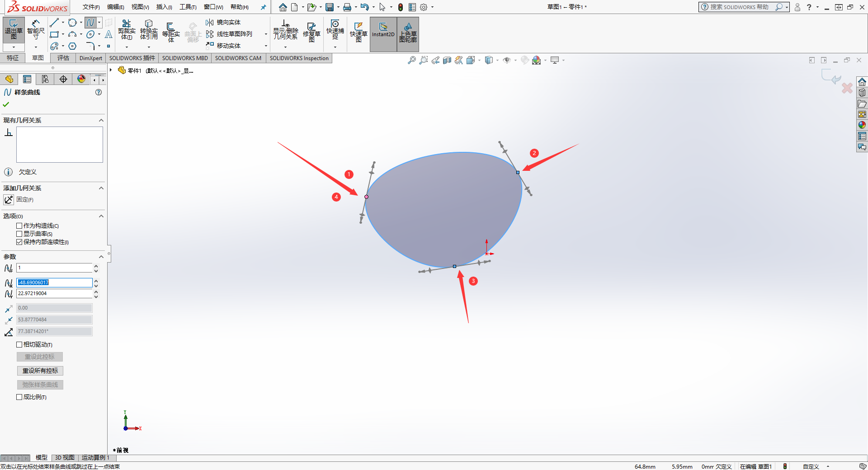Click Linear Sketch Pattern 线性草图阵列
The width and height of the screenshot is (868, 470).
[x=229, y=34]
